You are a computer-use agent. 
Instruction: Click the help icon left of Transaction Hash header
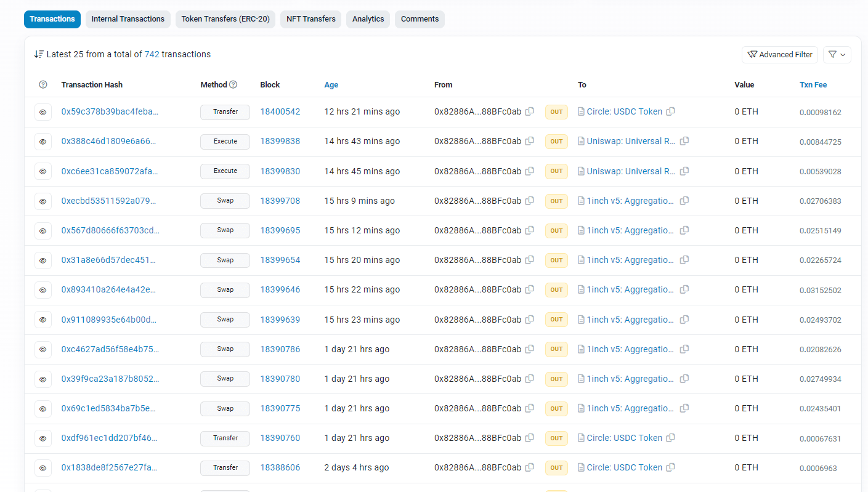point(43,85)
